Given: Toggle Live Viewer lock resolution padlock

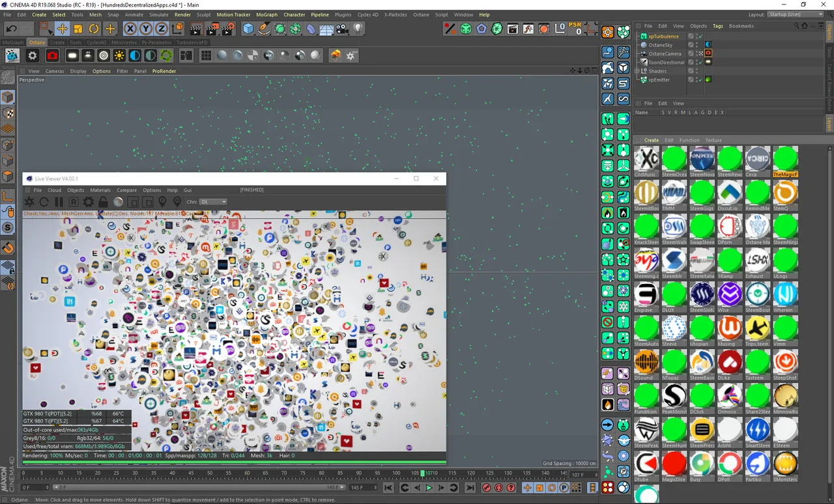Looking at the screenshot, I should pyautogui.click(x=103, y=202).
